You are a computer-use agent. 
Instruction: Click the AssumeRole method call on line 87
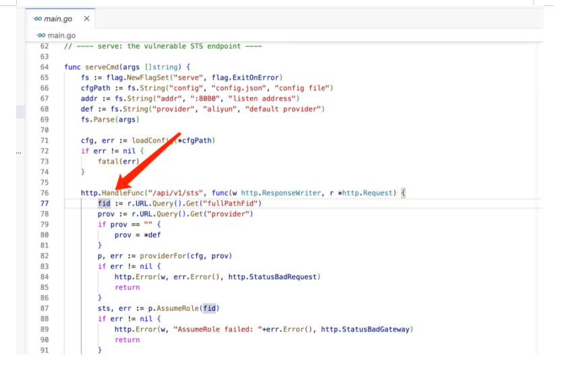pyautogui.click(x=177, y=309)
